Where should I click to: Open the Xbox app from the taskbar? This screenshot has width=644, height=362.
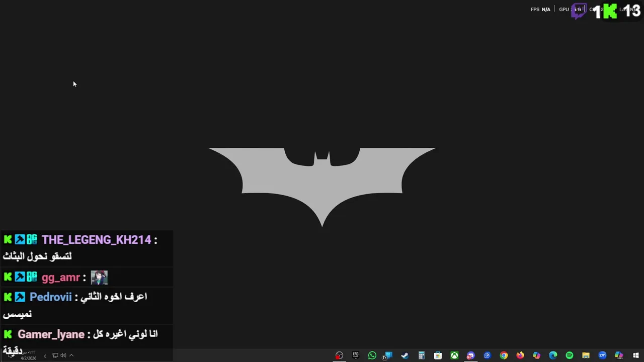[x=454, y=355]
